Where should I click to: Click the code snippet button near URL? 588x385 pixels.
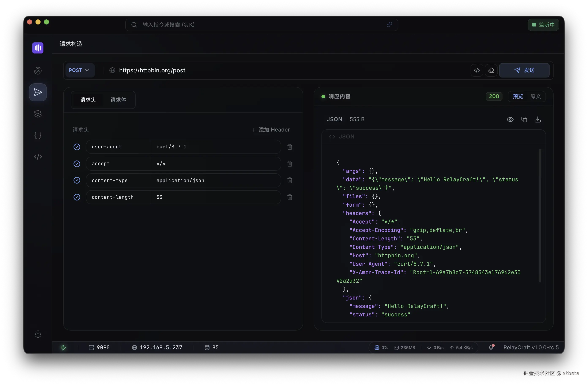[x=476, y=70]
